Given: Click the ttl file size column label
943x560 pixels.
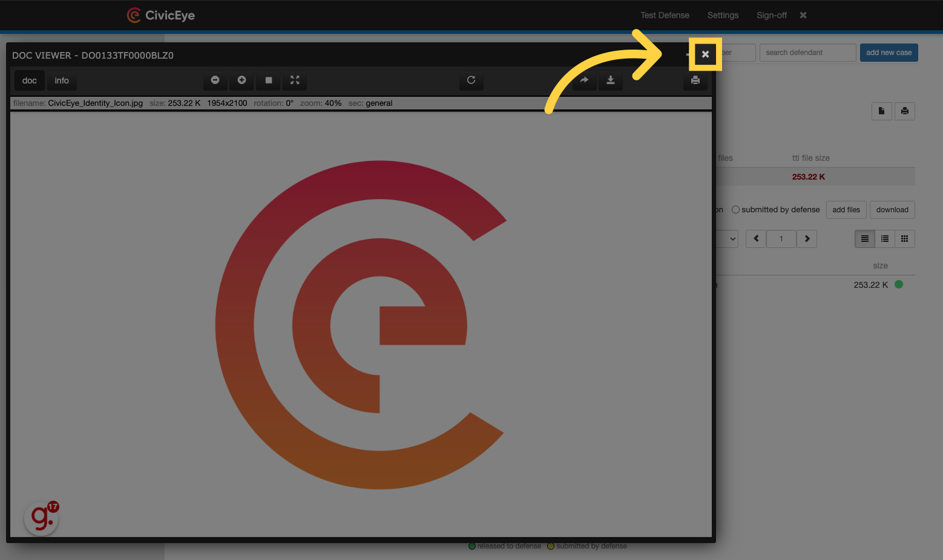Looking at the screenshot, I should coord(810,158).
